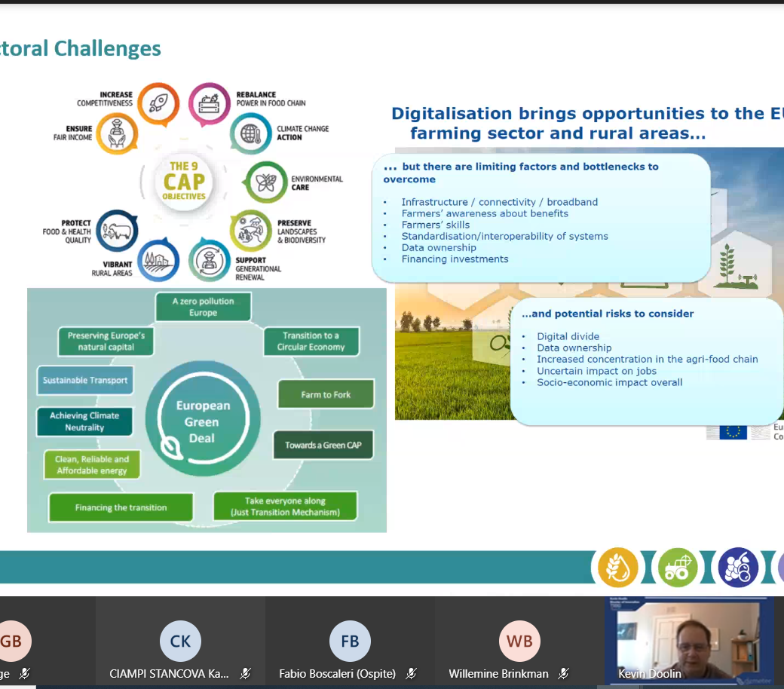Image resolution: width=784 pixels, height=689 pixels.
Task: Click the orange wheat and droplet icon
Action: [618, 567]
